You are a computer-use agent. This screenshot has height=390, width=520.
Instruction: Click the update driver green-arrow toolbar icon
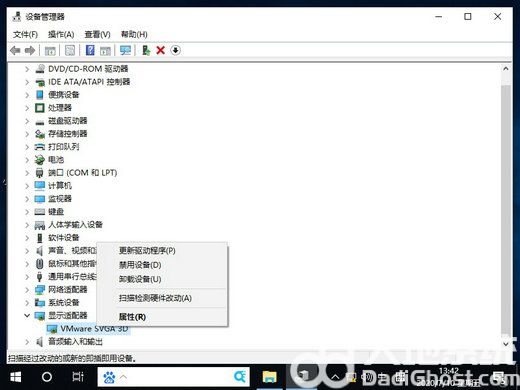[x=146, y=51]
